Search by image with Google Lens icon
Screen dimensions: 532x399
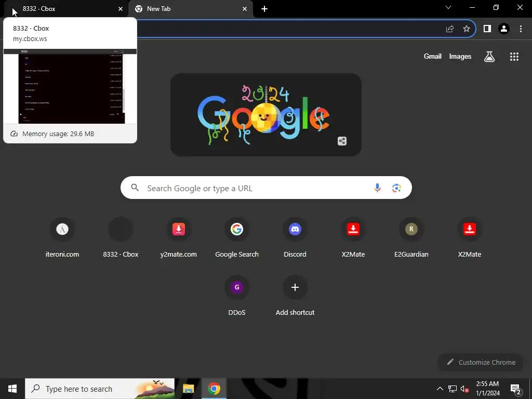396,188
